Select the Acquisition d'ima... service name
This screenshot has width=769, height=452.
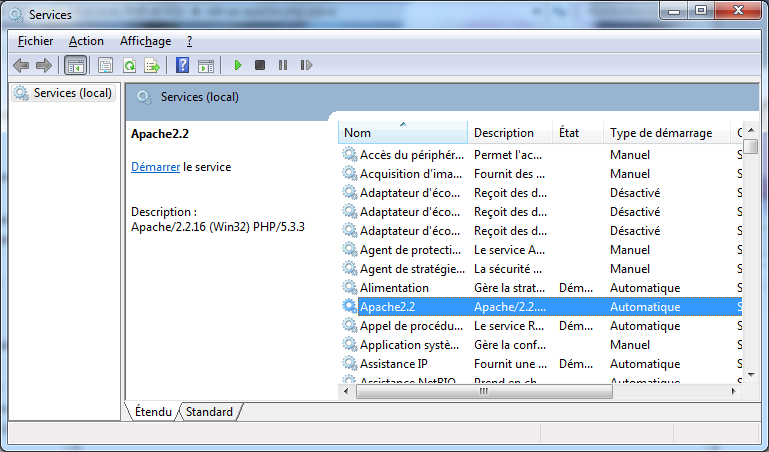coord(411,174)
